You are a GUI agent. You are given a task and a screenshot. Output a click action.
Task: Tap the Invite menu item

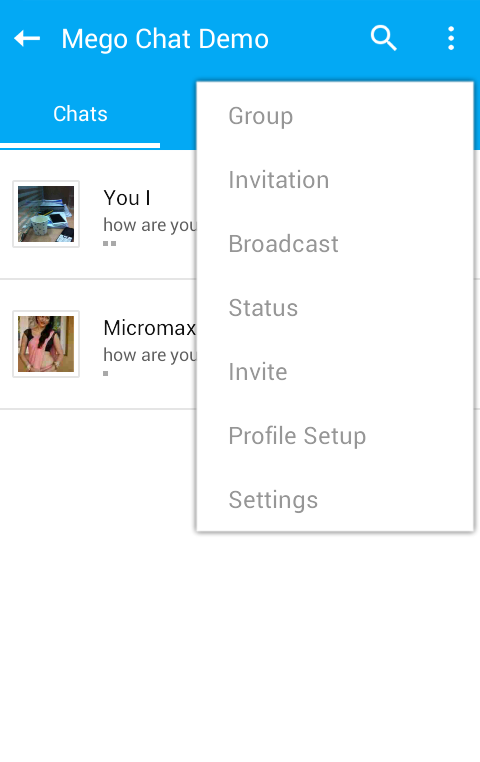(335, 372)
